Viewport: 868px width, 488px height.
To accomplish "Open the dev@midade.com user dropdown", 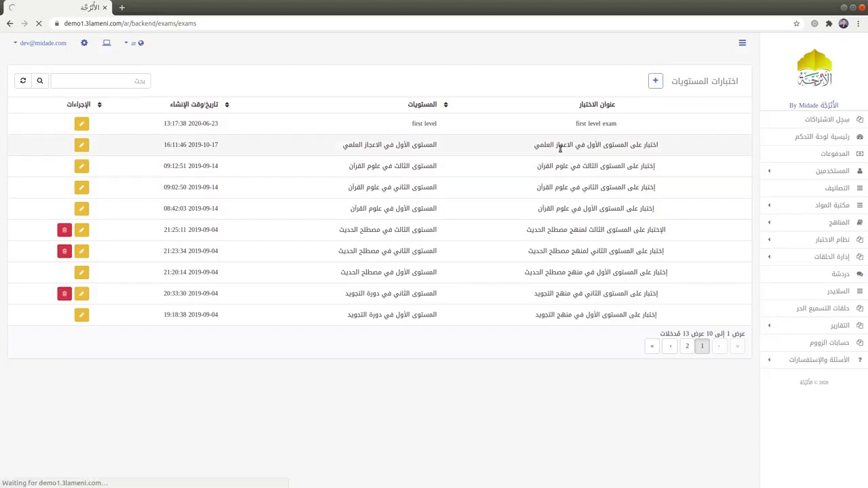I will pyautogui.click(x=40, y=43).
